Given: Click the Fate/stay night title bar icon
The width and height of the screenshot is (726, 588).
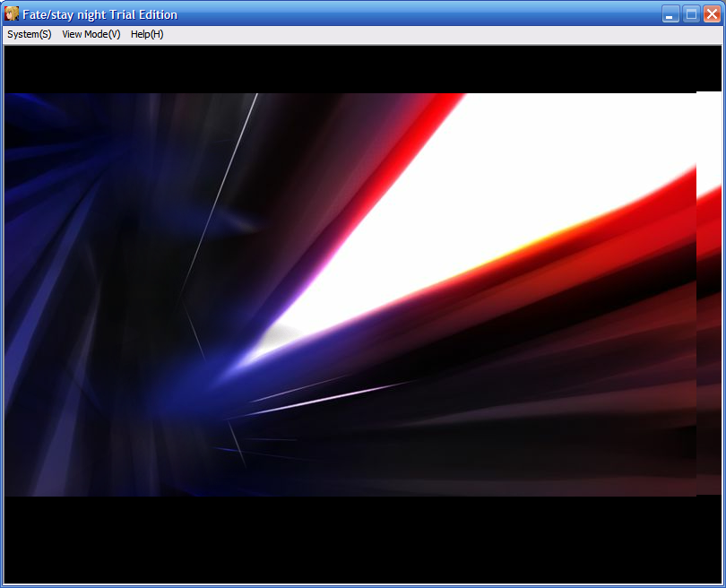Looking at the screenshot, I should [x=12, y=13].
